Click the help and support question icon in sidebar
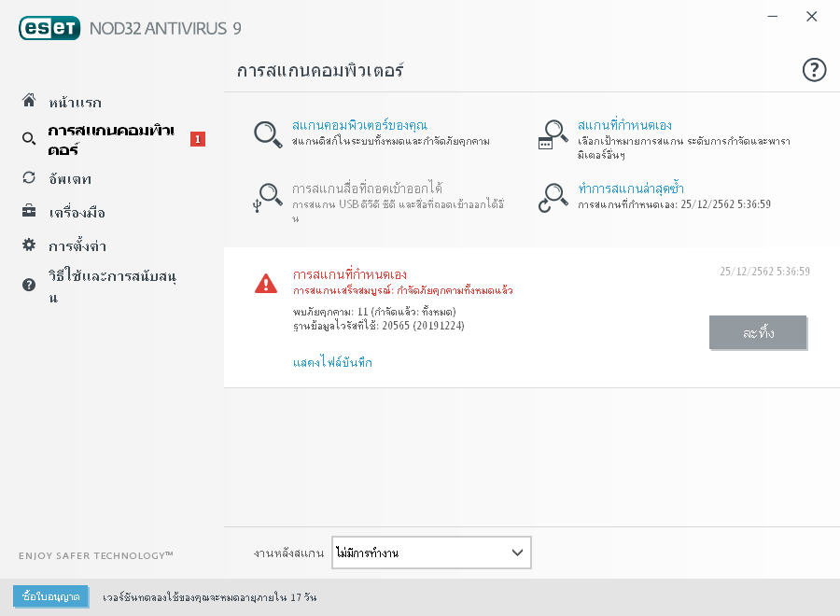 (x=29, y=285)
